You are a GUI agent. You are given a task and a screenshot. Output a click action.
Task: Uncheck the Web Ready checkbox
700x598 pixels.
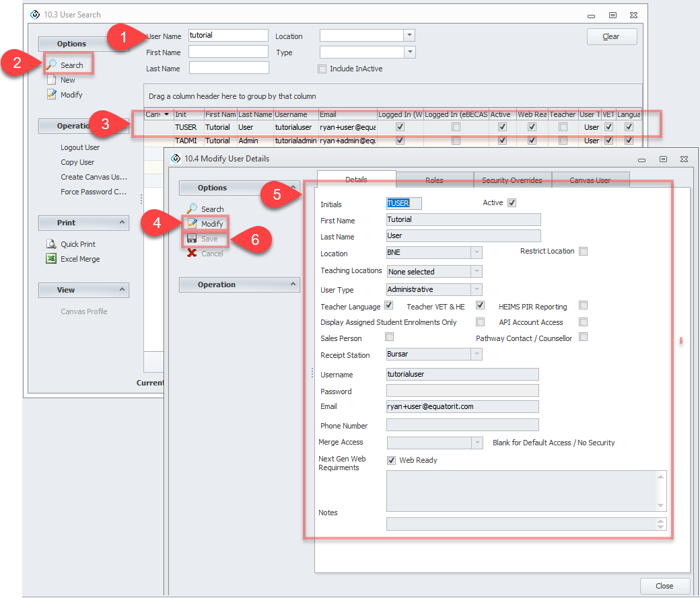pos(391,460)
